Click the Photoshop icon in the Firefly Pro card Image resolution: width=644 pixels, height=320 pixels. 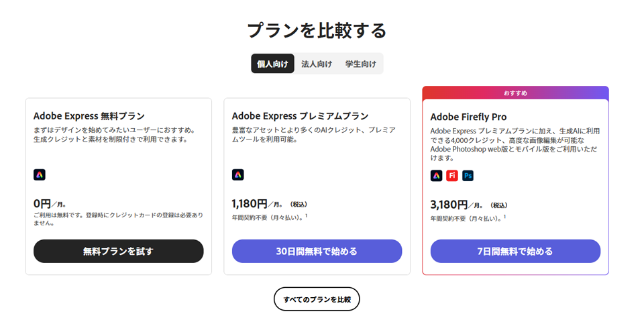[468, 176]
